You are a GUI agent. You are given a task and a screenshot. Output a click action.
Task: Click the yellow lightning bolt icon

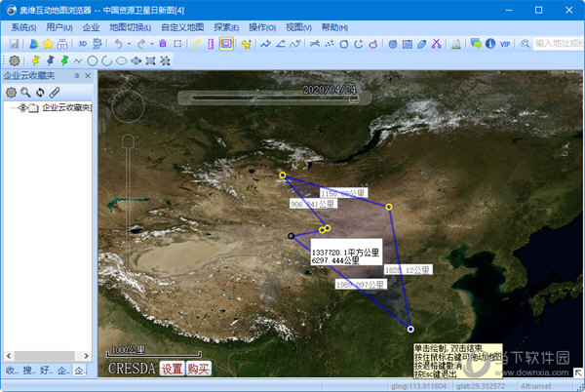(x=197, y=44)
